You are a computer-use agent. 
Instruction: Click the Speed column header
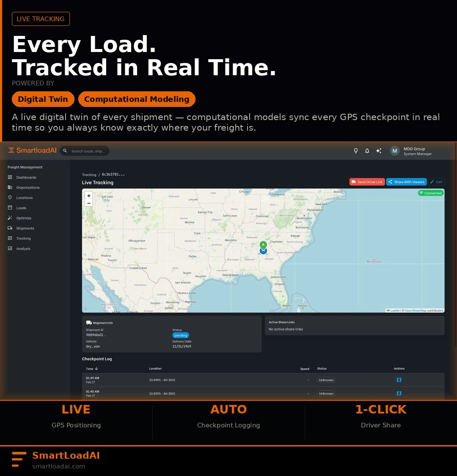point(305,369)
